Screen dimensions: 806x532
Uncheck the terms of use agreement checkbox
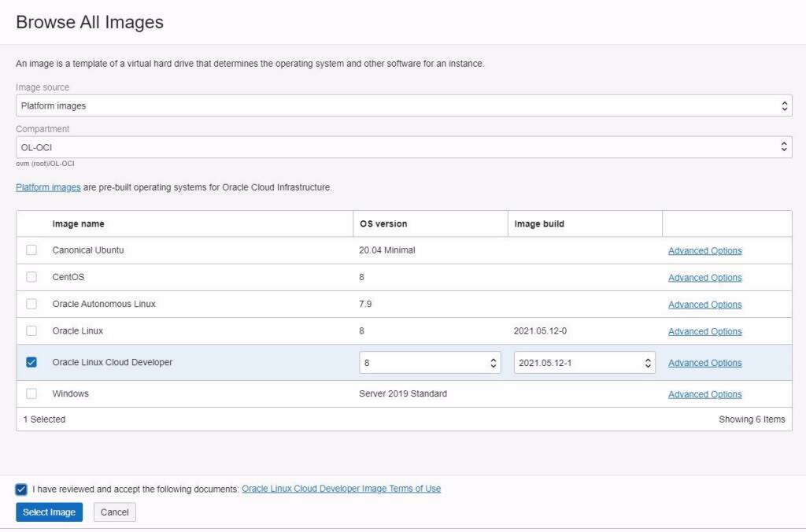pyautogui.click(x=21, y=489)
